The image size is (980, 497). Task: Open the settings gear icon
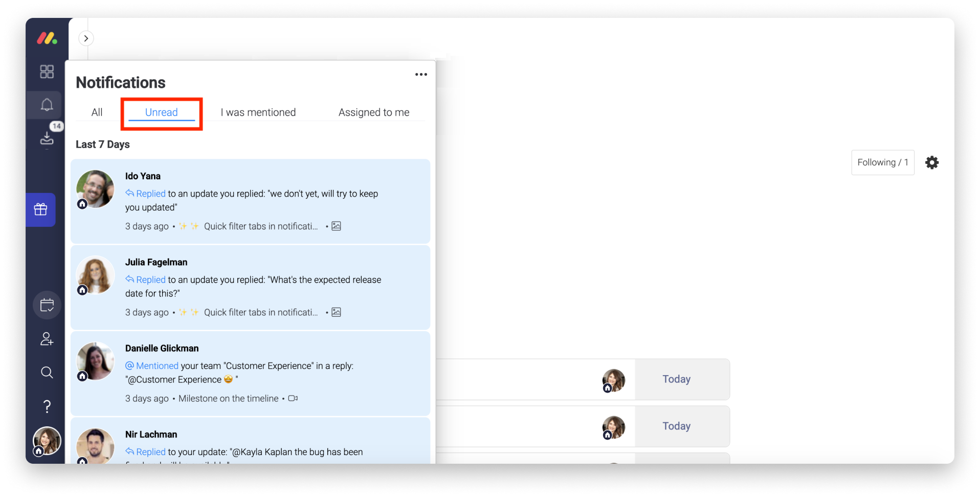click(x=932, y=162)
